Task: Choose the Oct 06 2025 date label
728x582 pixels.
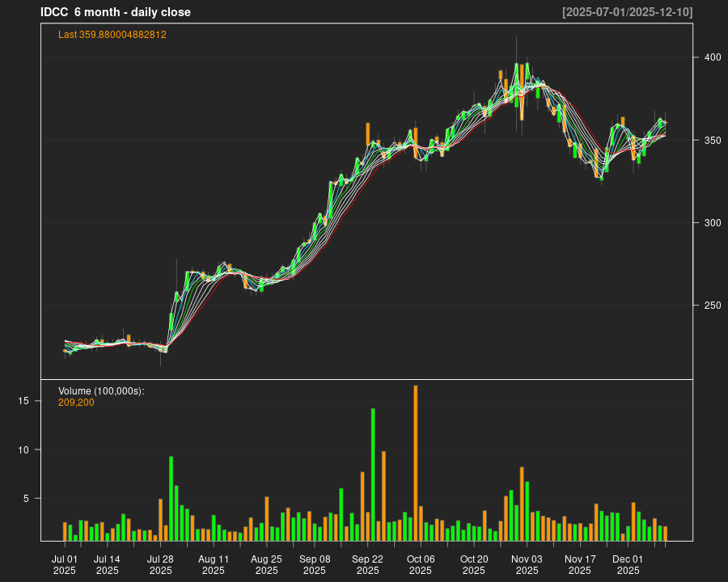Action: coord(421,564)
